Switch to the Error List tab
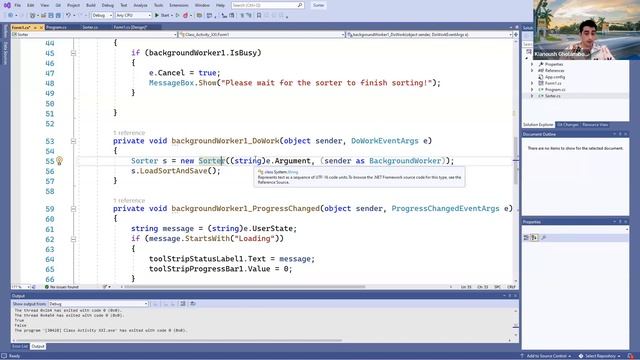640x360 pixels. (20, 347)
